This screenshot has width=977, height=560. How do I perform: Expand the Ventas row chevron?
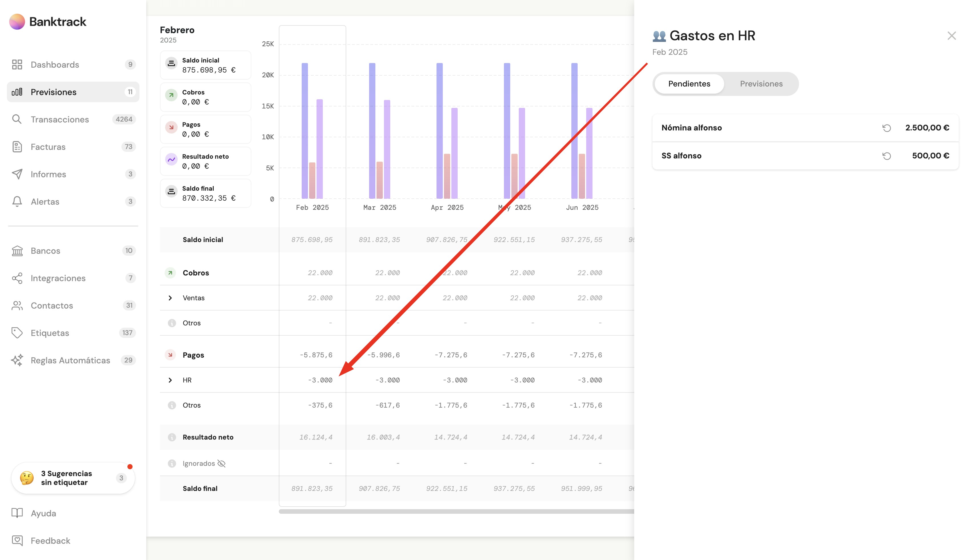pos(170,298)
